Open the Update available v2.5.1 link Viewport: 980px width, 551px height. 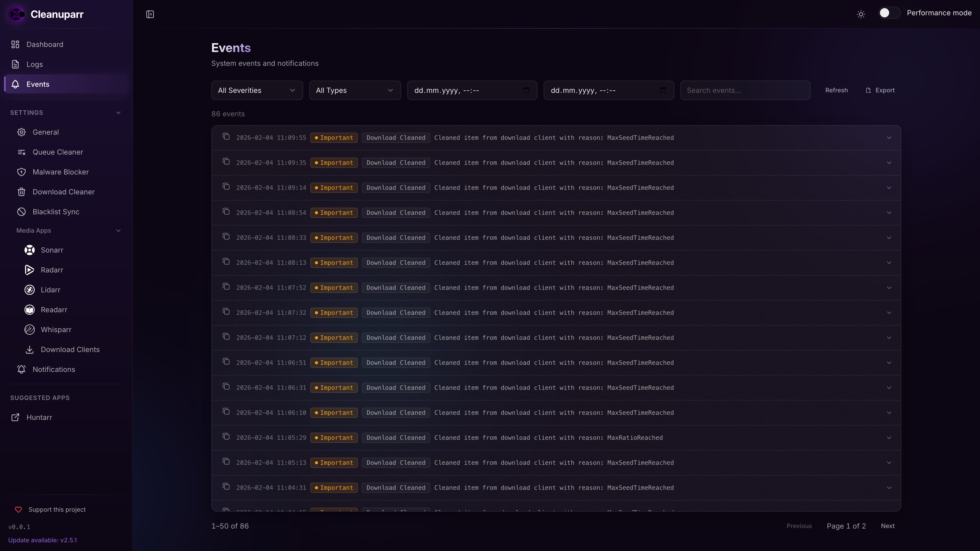pyautogui.click(x=43, y=540)
